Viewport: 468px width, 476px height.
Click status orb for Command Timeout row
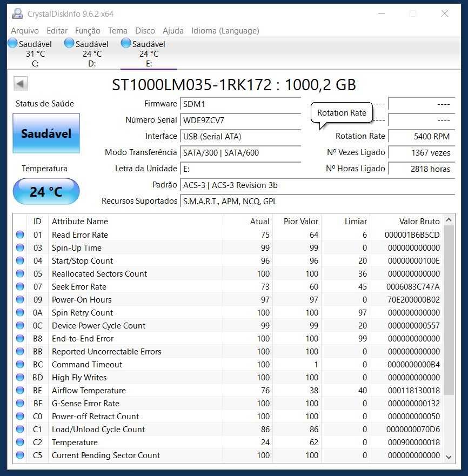[20, 364]
